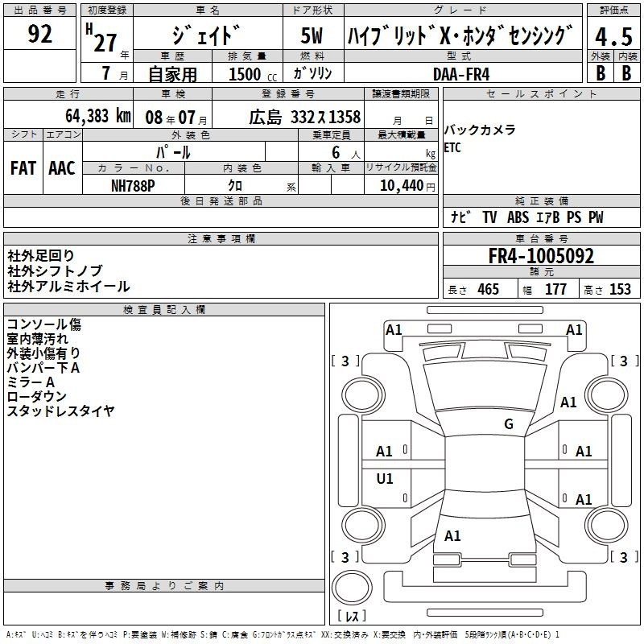This screenshot has height=644, width=644.
Task: Click the スタッドレスタイヤ inspector note
Action: 60,411
